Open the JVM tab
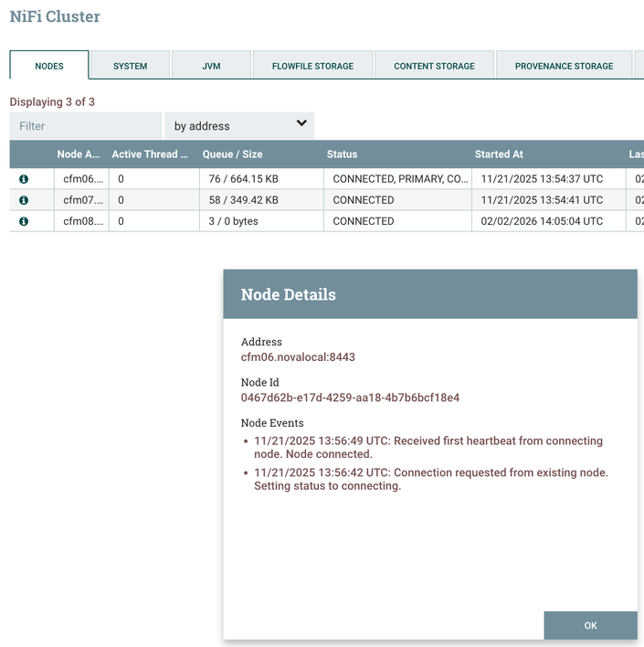This screenshot has height=647, width=644. (x=211, y=66)
